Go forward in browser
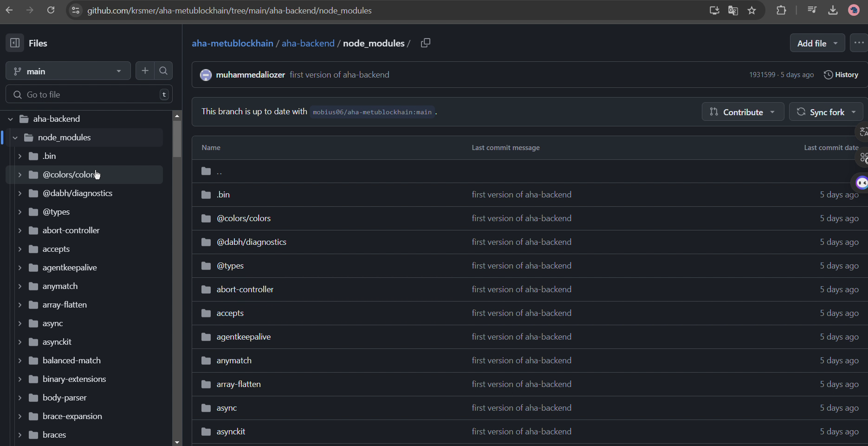 pyautogui.click(x=30, y=10)
